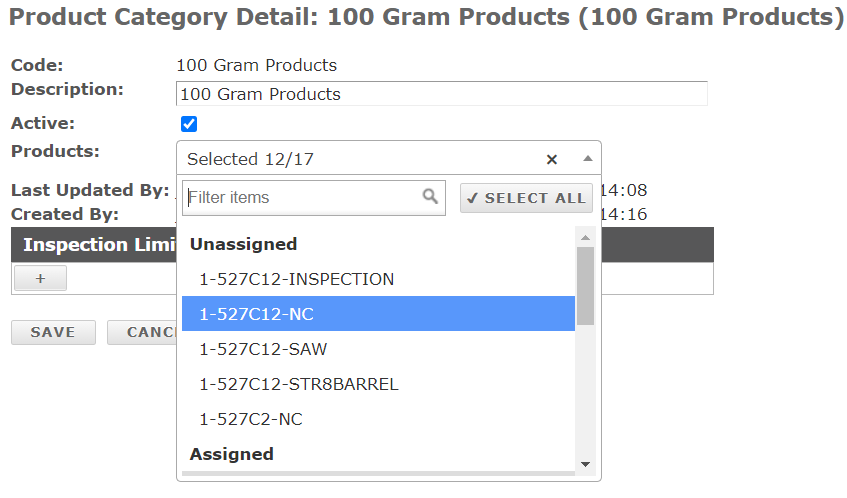Viewport: 847px width, 498px height.
Task: Click the Assigned group header
Action: click(x=232, y=454)
